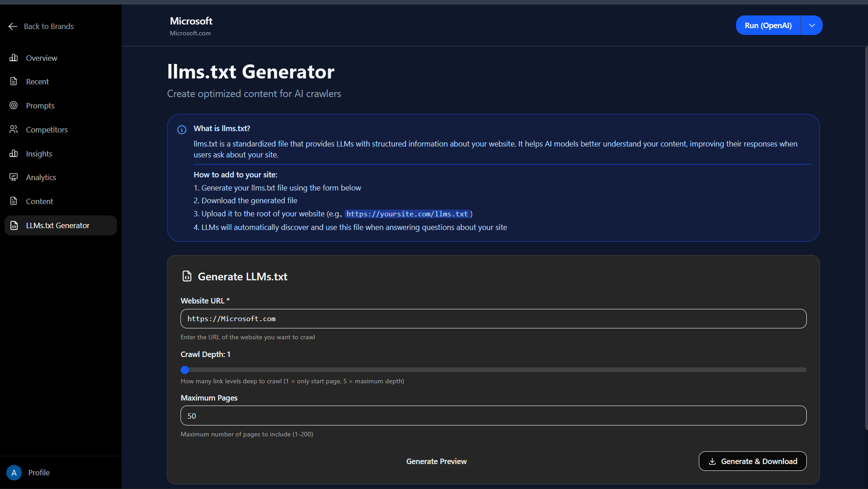Screen dimensions: 868x489
Task: Click the llms.txt Generator page title
Action: (x=251, y=72)
